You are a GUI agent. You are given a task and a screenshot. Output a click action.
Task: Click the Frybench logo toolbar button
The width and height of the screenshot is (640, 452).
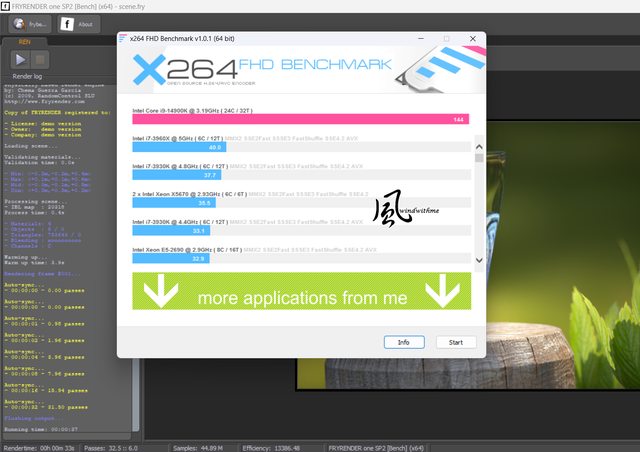click(x=28, y=23)
